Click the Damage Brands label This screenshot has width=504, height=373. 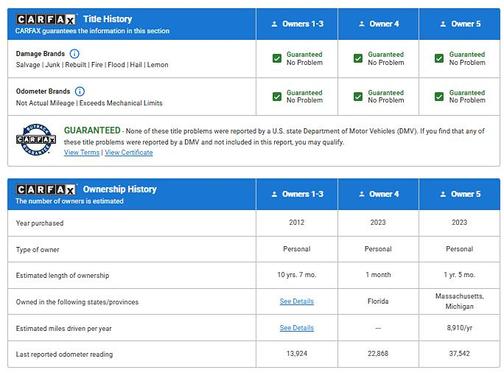tap(40, 54)
